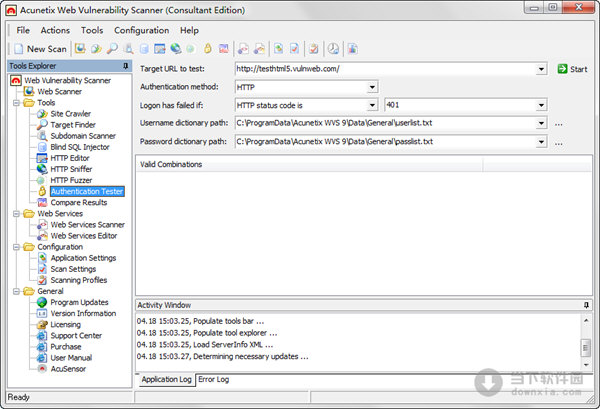Pin the Tools Explorer panel

(126, 66)
